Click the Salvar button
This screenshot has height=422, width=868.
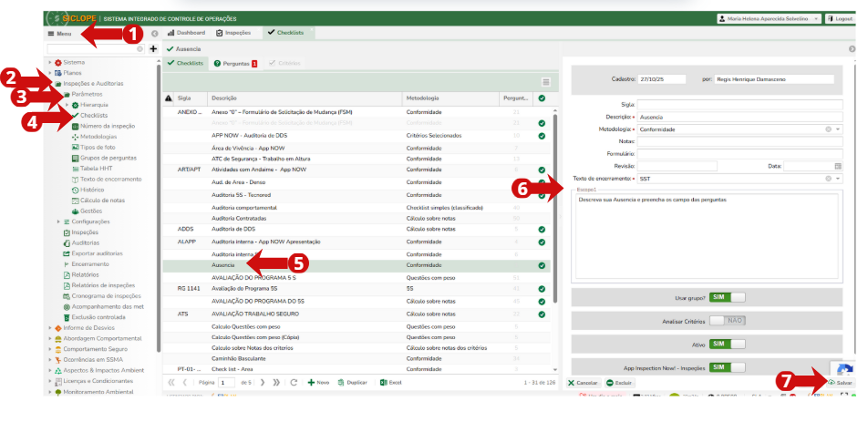[x=841, y=384]
